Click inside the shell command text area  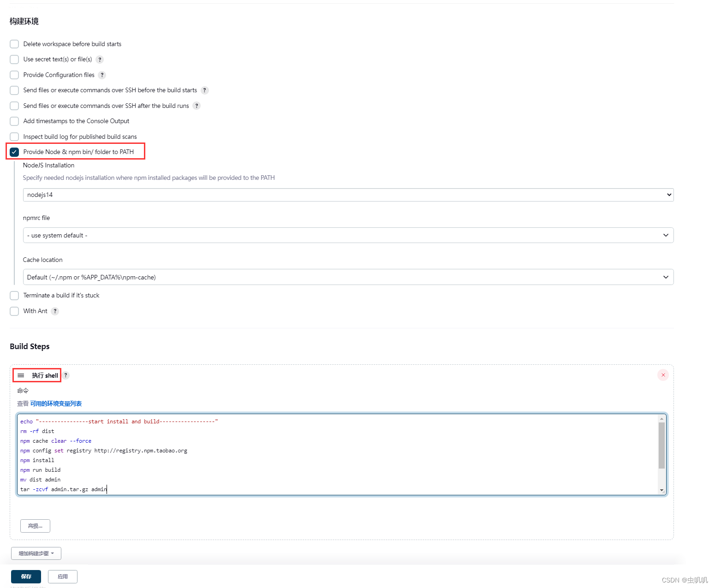(323, 454)
